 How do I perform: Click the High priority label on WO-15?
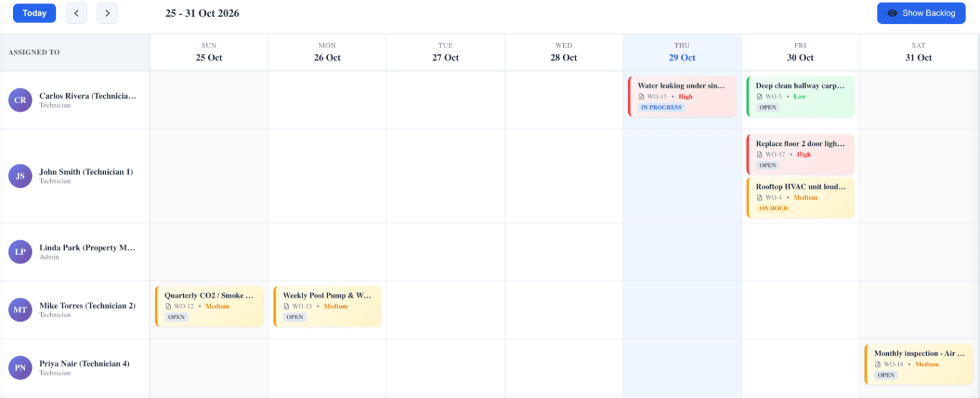(x=686, y=96)
